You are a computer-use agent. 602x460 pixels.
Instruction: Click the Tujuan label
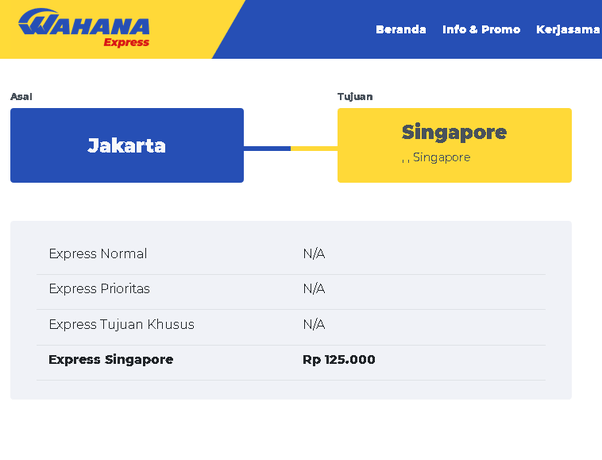pyautogui.click(x=355, y=96)
